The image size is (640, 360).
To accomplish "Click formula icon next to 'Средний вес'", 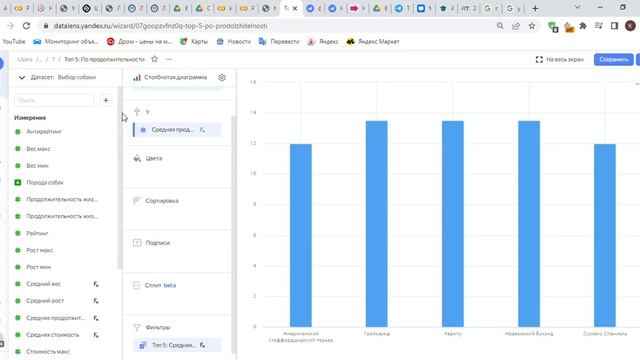I will click(x=96, y=284).
